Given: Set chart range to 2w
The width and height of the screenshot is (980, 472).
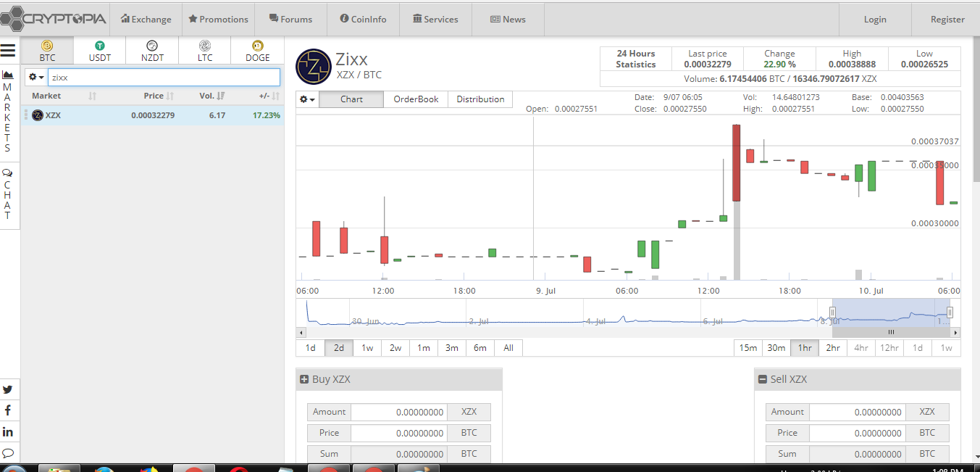Looking at the screenshot, I should coord(395,348).
